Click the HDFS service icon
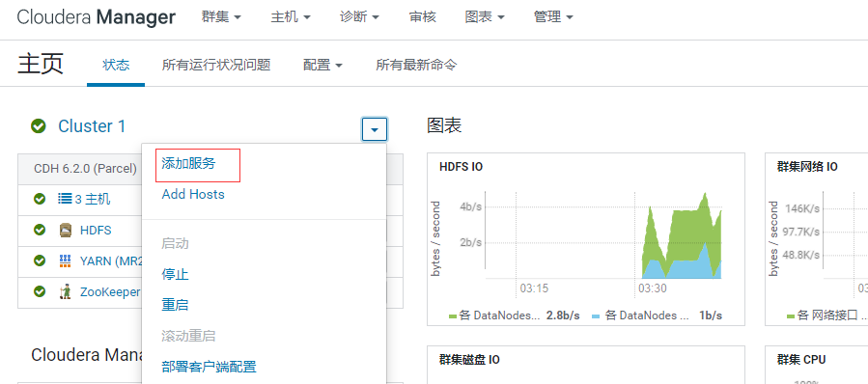Viewport: 868px width, 384px height. [66, 231]
